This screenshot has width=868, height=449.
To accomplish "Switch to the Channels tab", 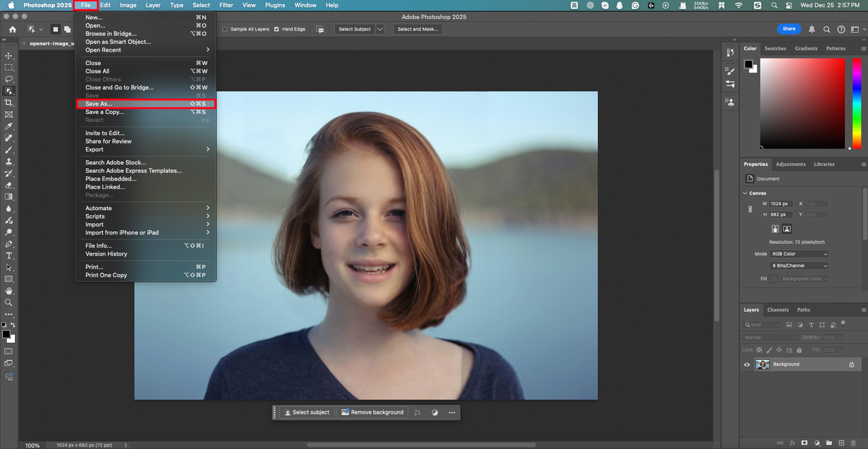I will pos(778,310).
